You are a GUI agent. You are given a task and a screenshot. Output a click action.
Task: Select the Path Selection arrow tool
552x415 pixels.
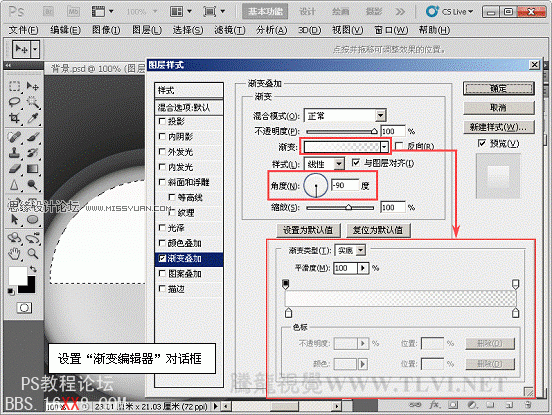14,220
